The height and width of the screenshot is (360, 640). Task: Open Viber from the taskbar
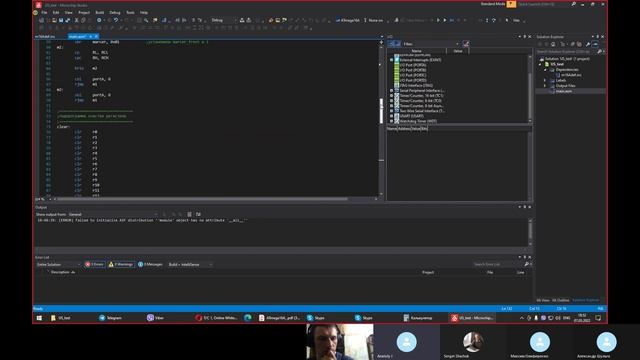pyautogui.click(x=156, y=318)
